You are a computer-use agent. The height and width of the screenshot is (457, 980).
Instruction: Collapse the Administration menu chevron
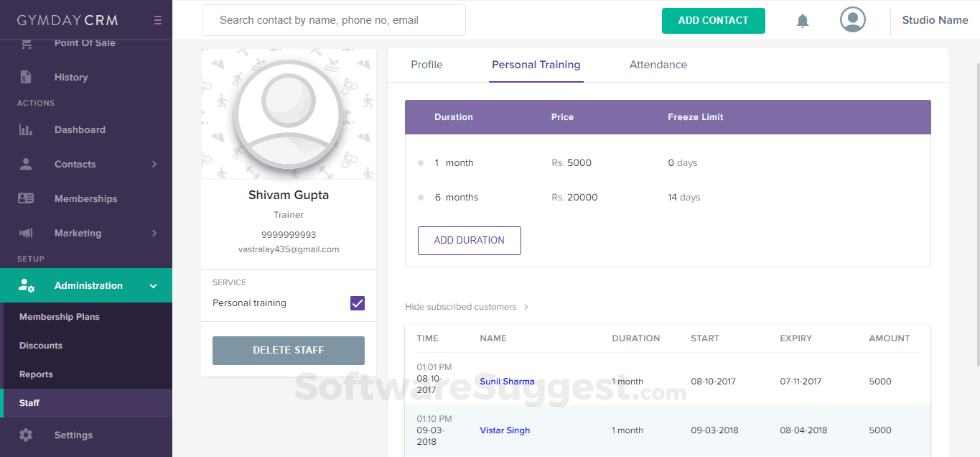pos(153,286)
